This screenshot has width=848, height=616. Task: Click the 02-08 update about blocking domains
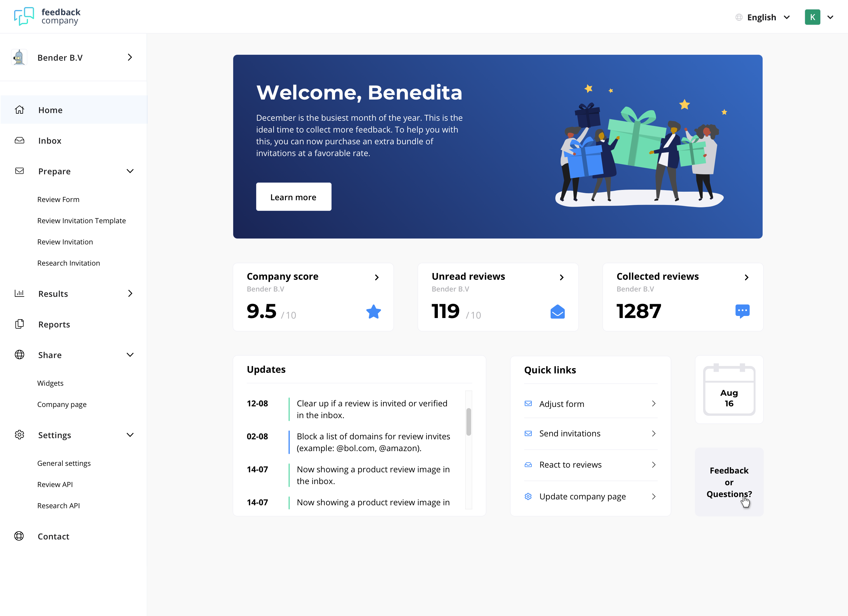coord(348,442)
